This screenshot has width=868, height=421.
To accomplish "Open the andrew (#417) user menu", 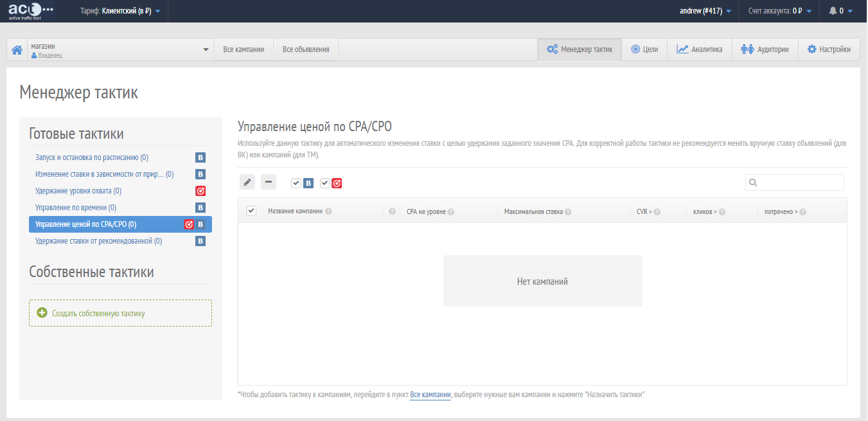I will pyautogui.click(x=705, y=11).
